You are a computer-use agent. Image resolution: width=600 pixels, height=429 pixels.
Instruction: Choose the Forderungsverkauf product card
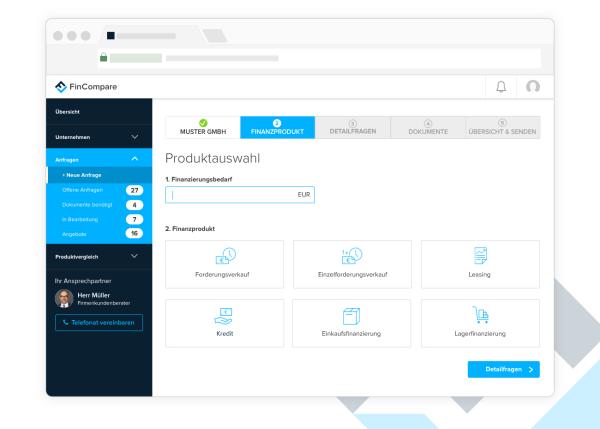tap(225, 264)
